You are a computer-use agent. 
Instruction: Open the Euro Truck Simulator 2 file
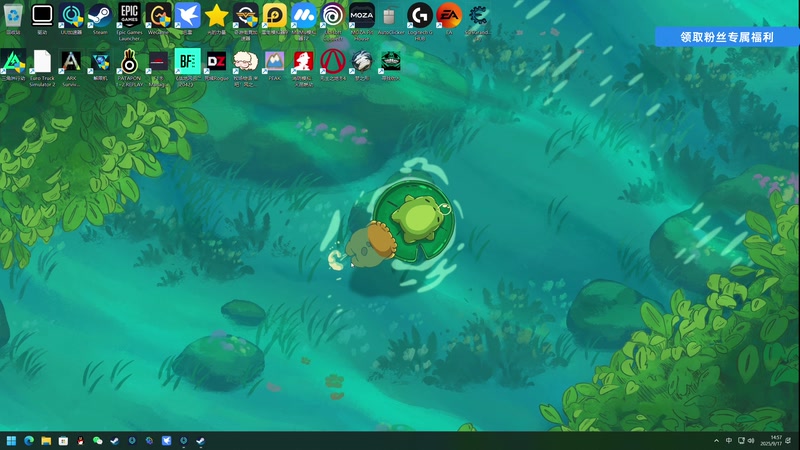point(42,68)
